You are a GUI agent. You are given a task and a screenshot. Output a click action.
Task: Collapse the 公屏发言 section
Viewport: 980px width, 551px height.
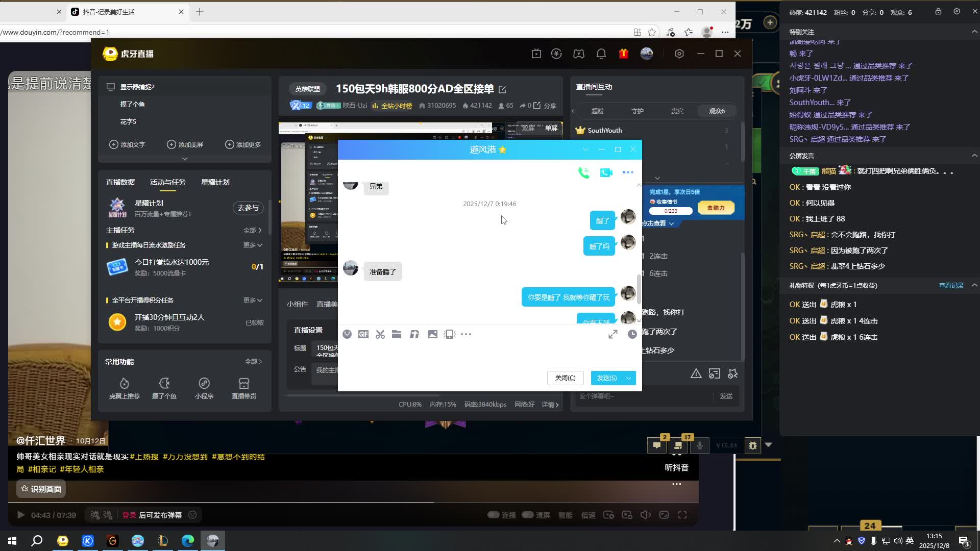pyautogui.click(x=974, y=156)
